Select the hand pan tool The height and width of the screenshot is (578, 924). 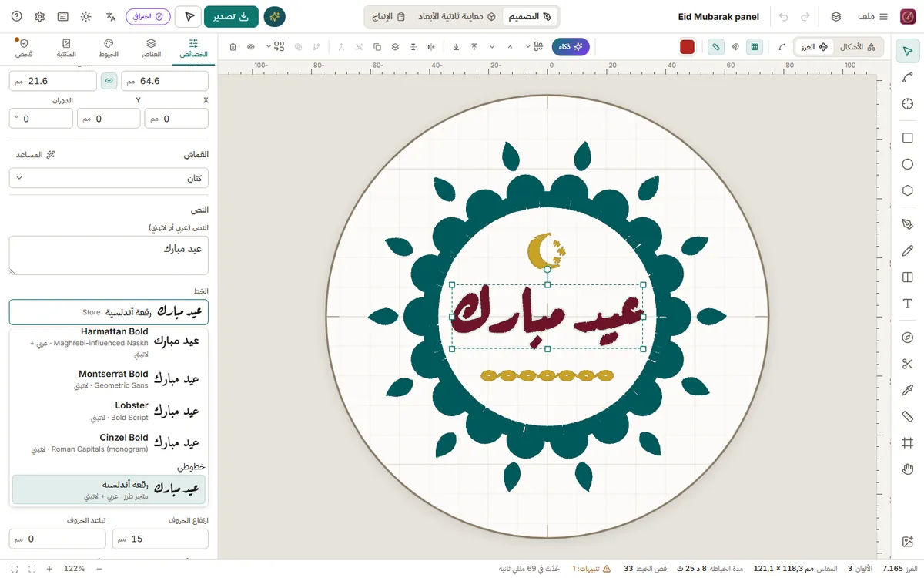[x=908, y=469]
